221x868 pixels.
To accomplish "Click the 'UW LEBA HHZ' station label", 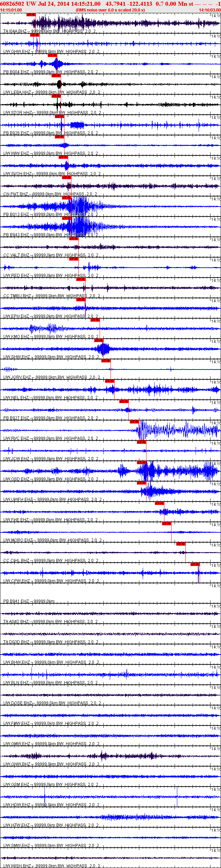I will (x=17, y=92).
